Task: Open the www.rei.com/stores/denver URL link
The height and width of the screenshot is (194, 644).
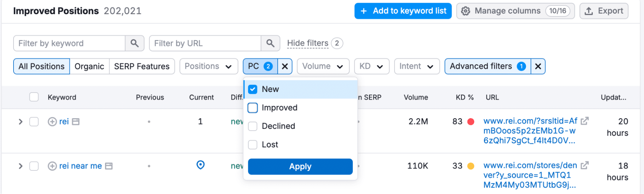Action: (530, 175)
